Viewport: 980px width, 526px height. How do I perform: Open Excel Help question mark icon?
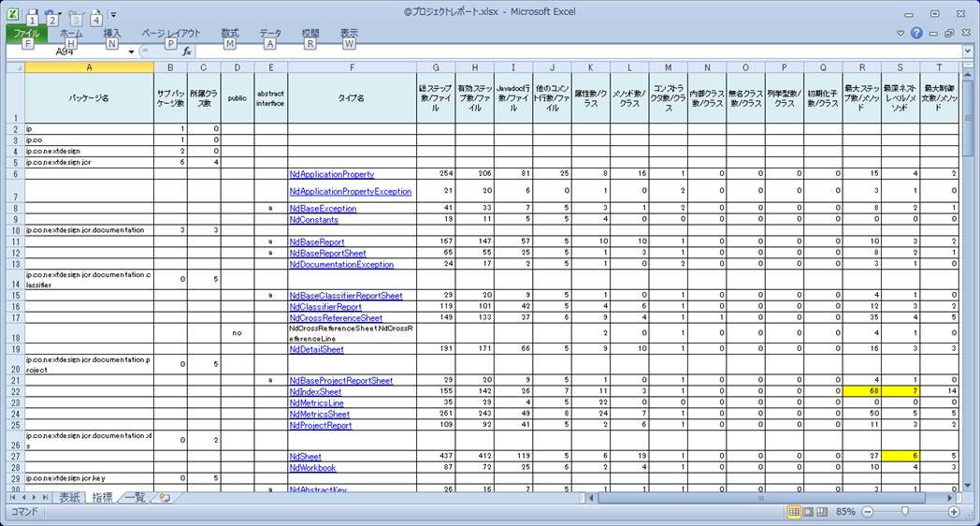point(916,33)
